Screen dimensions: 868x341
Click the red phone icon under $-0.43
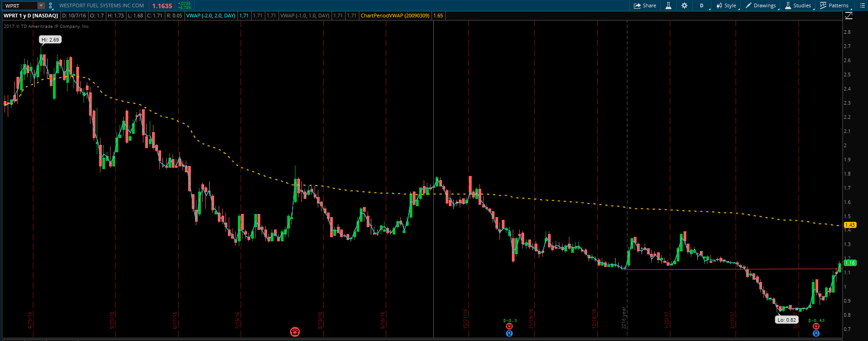point(816,326)
